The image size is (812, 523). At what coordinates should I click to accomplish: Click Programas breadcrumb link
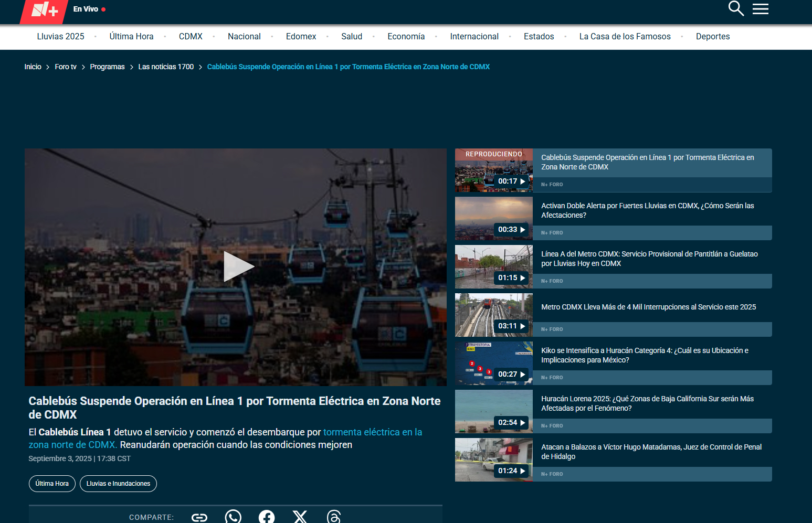click(107, 67)
